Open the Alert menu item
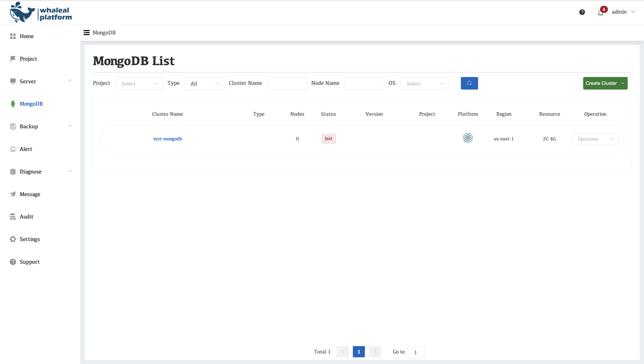The height and width of the screenshot is (364, 644). 26,149
